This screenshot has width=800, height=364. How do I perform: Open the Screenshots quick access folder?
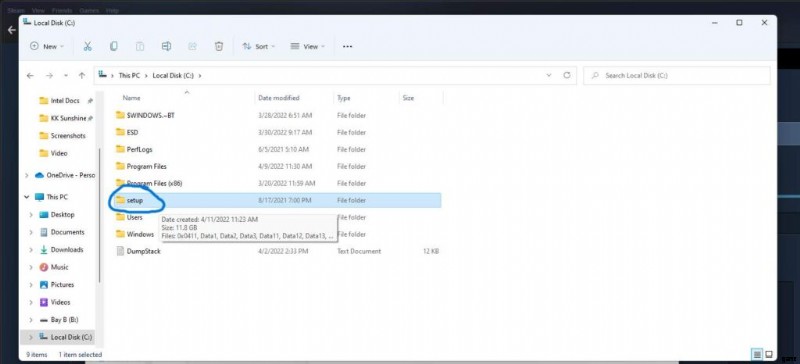68,136
